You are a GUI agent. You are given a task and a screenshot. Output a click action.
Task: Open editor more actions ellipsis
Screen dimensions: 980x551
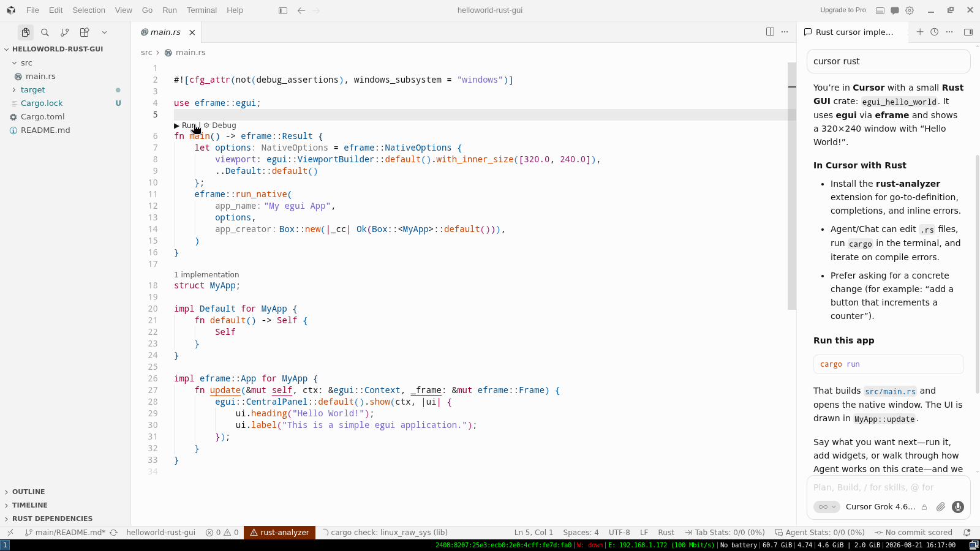[785, 32]
